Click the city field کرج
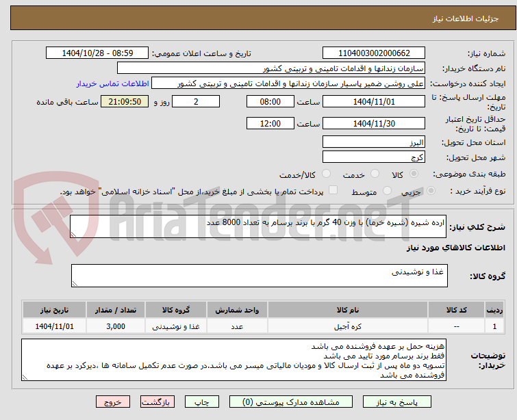This screenshot has height=420, width=517. (374, 157)
